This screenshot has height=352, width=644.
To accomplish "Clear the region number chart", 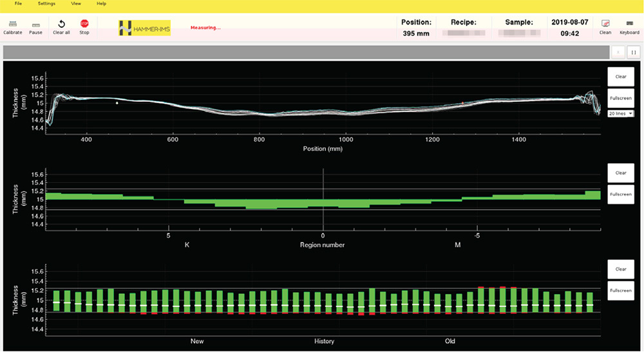I will (621, 173).
